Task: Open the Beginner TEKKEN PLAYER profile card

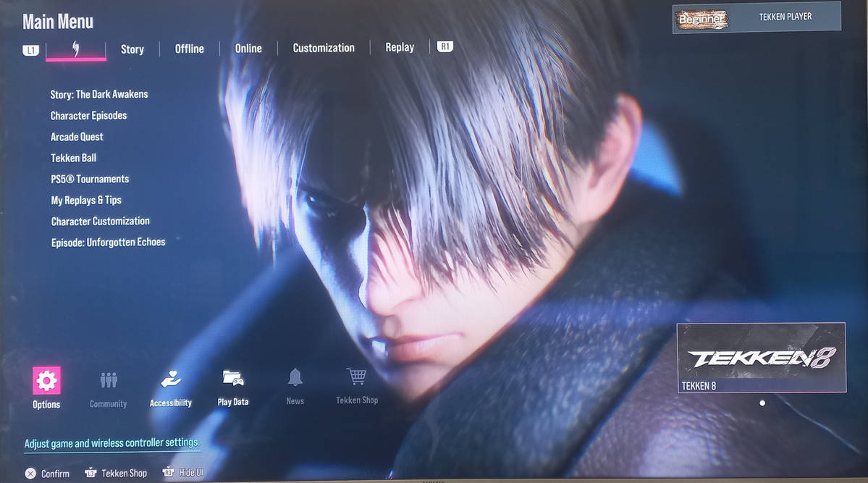Action: point(757,17)
